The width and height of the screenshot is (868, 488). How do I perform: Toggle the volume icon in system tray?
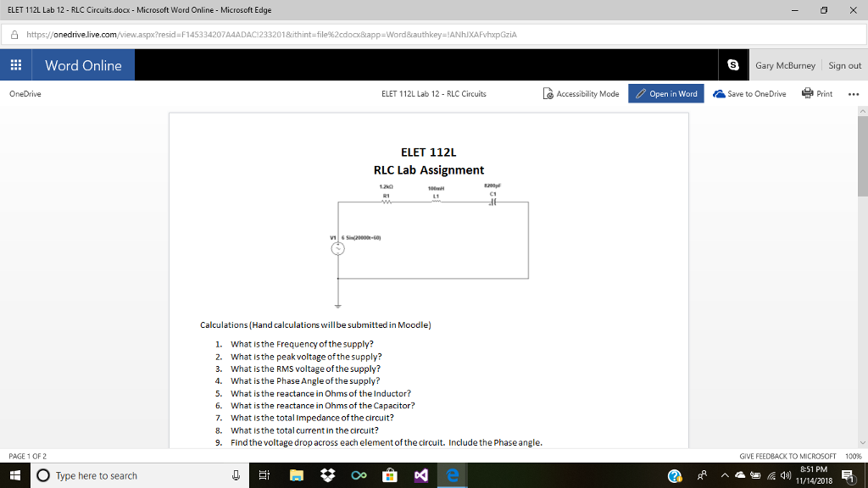tap(785, 475)
